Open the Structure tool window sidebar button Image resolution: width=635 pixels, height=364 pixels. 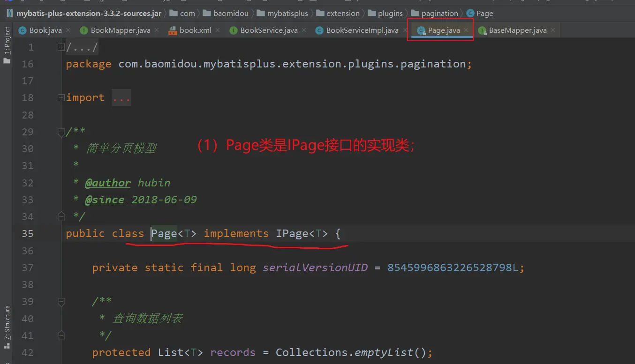(7, 323)
